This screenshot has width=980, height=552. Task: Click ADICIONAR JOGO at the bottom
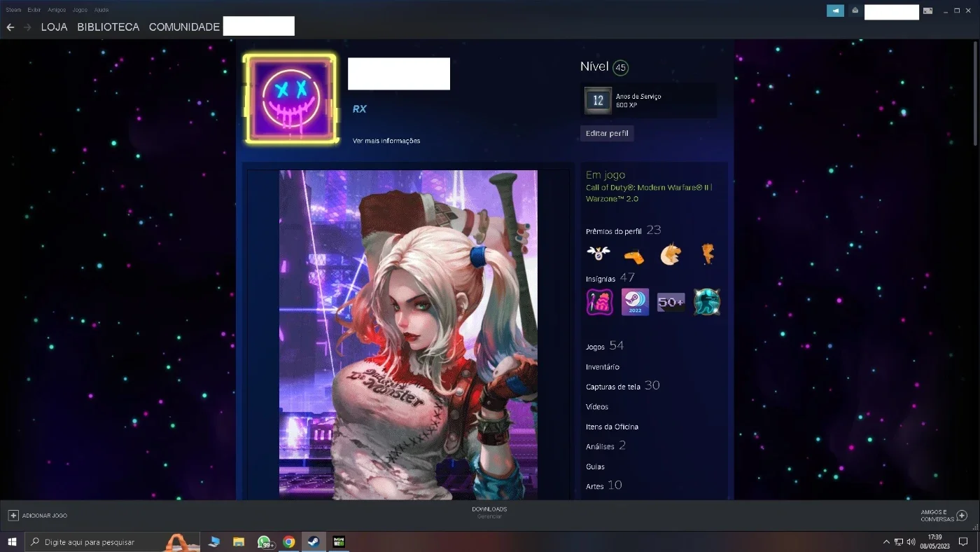45,516
